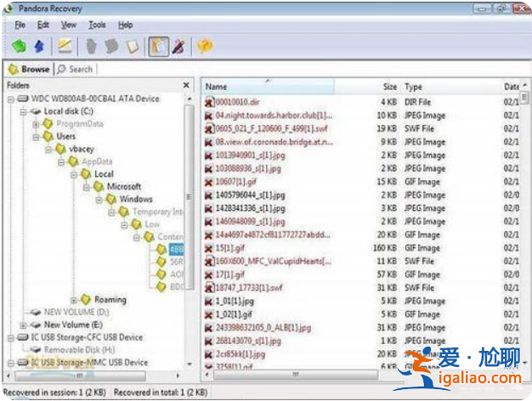
Task: Click the file icon beside 00010010.dir
Action: 210,102
